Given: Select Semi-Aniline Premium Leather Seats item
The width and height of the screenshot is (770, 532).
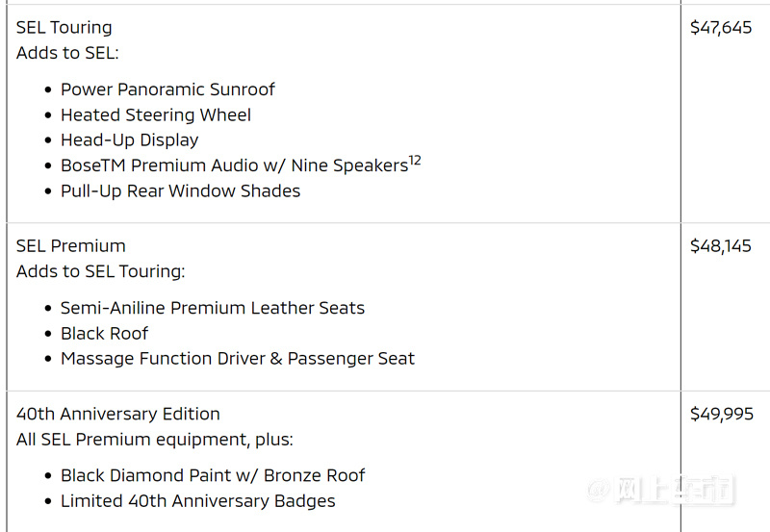Looking at the screenshot, I should tap(213, 308).
